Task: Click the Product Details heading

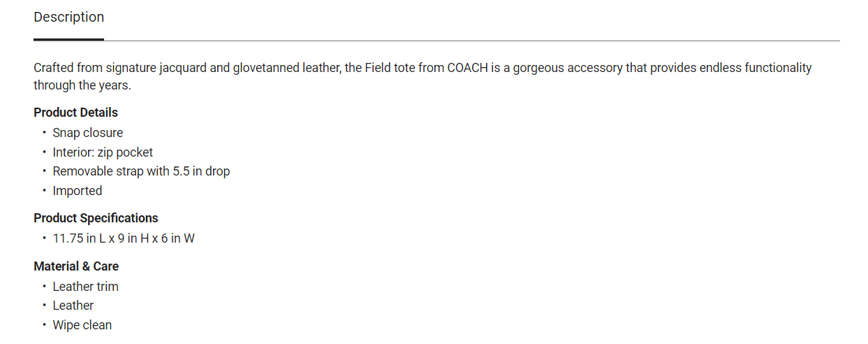Action: [x=75, y=113]
